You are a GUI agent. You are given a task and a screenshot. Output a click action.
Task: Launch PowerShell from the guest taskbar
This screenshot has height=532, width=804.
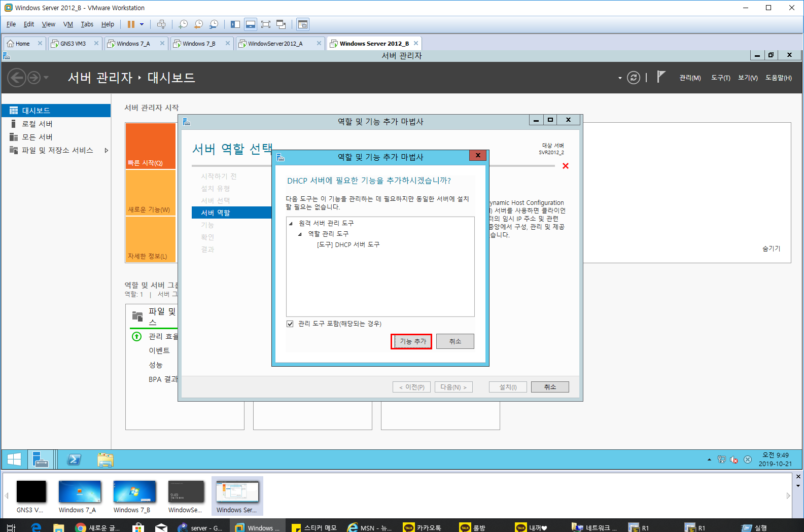tap(74, 459)
